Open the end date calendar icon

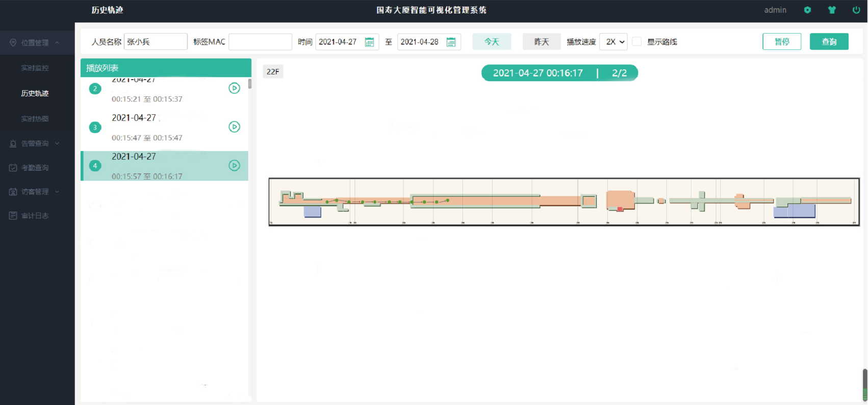point(451,42)
